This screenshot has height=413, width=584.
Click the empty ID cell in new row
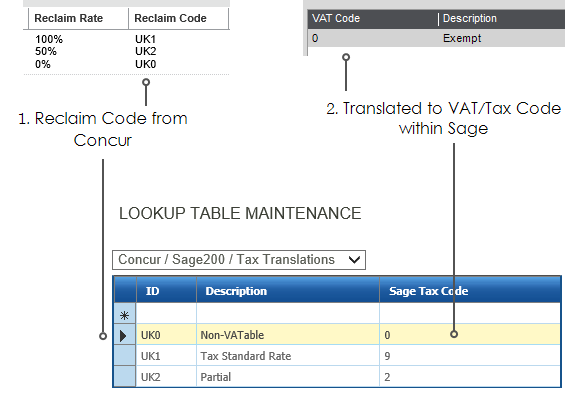(166, 313)
